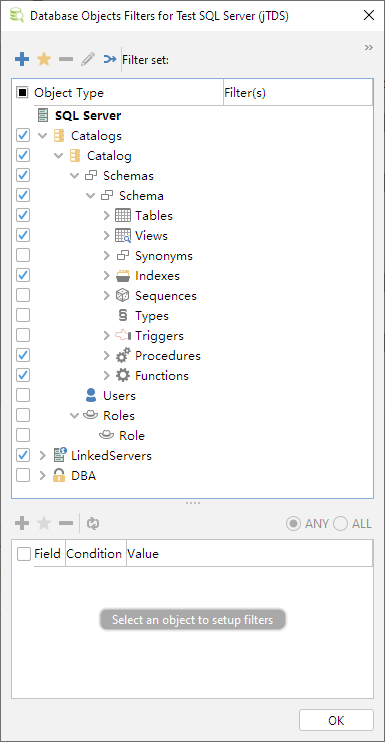Expand the Views node

(106, 236)
